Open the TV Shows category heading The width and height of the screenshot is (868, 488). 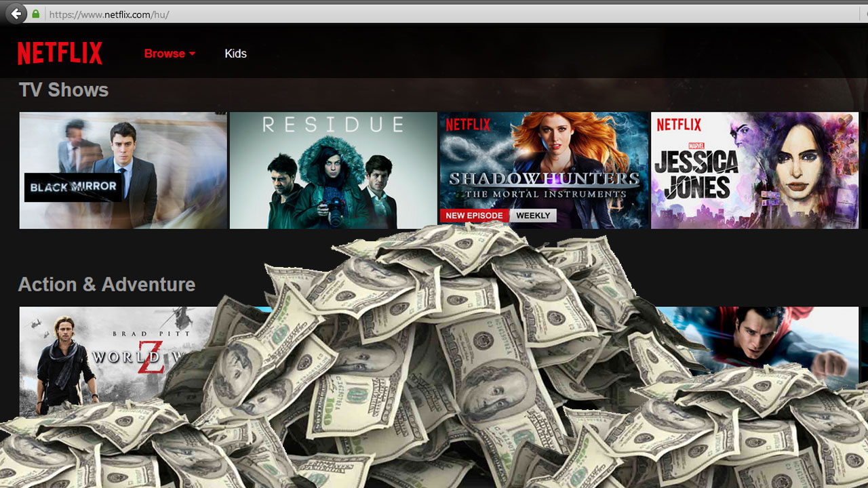64,90
